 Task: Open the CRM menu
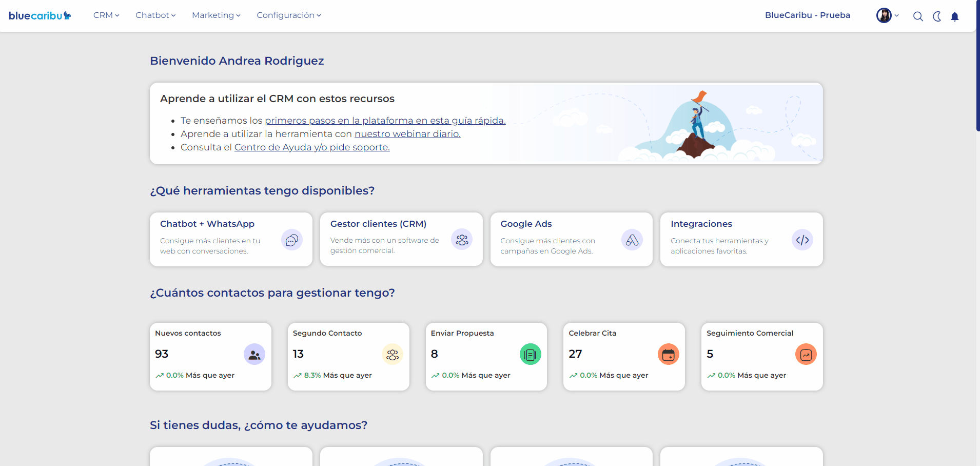point(106,15)
